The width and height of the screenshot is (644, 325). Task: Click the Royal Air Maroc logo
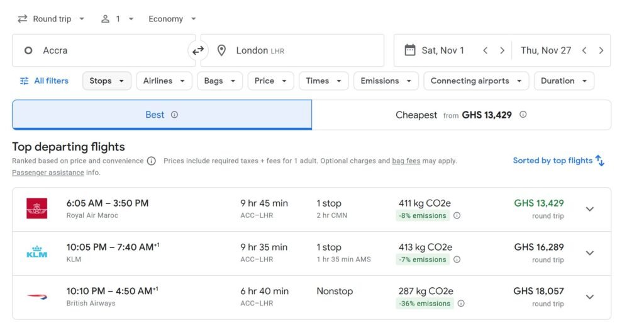click(x=37, y=208)
